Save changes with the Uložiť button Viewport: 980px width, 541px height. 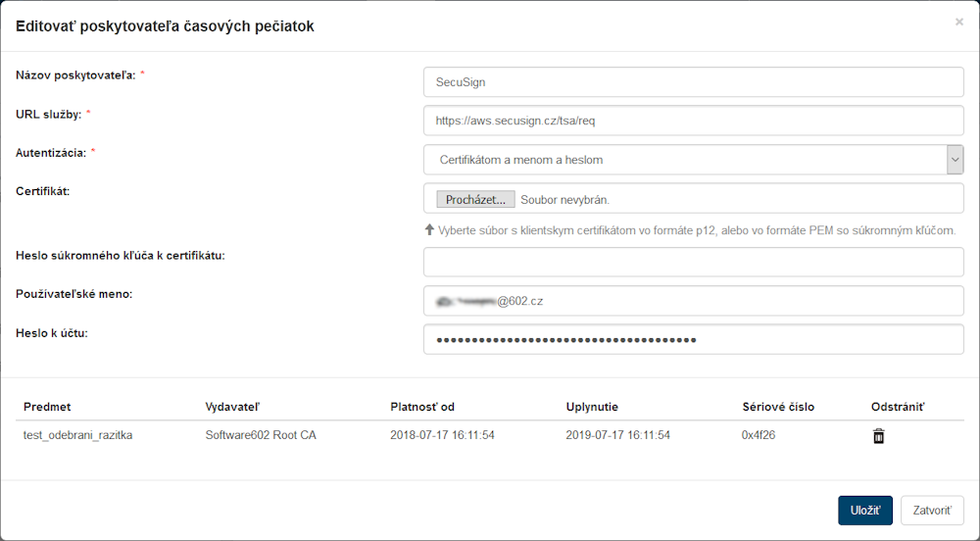tap(864, 511)
